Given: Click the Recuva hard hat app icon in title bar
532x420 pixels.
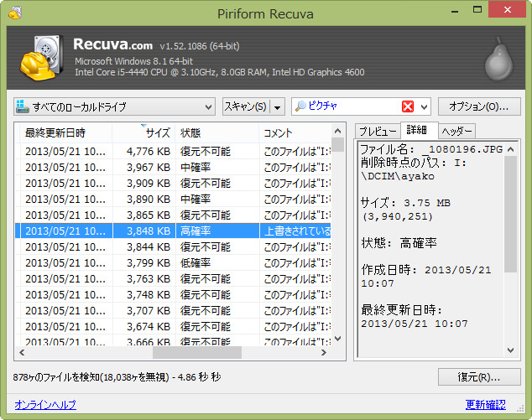Looking at the screenshot, I should (15, 13).
